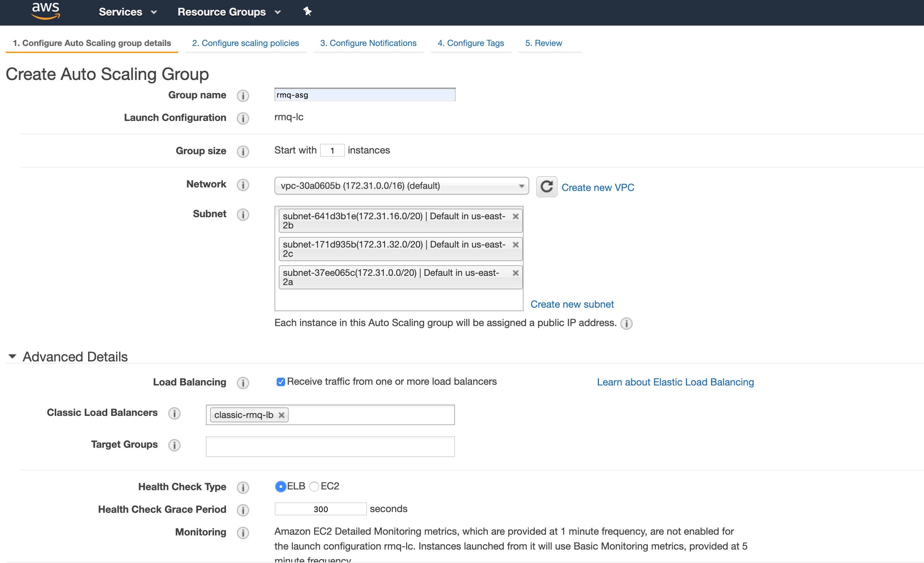The width and height of the screenshot is (924, 563).
Task: Open the Network VPC dropdown
Action: (402, 186)
